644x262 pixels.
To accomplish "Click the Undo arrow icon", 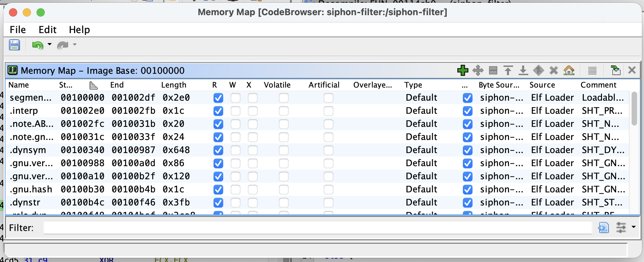I will click(38, 45).
